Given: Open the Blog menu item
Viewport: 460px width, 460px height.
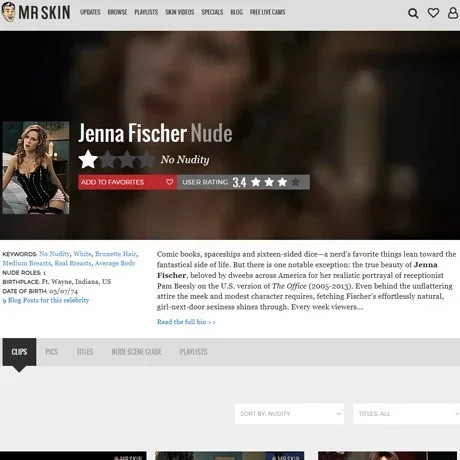Looking at the screenshot, I should (x=237, y=12).
